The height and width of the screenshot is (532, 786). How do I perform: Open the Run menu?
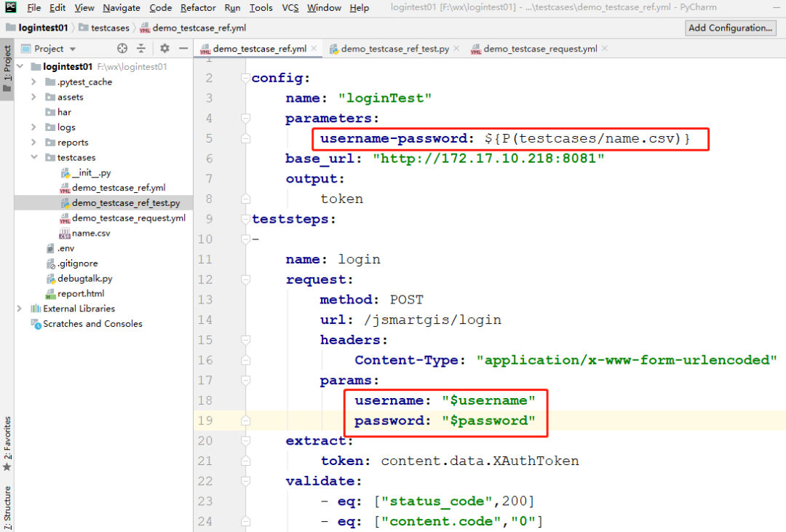pyautogui.click(x=232, y=7)
